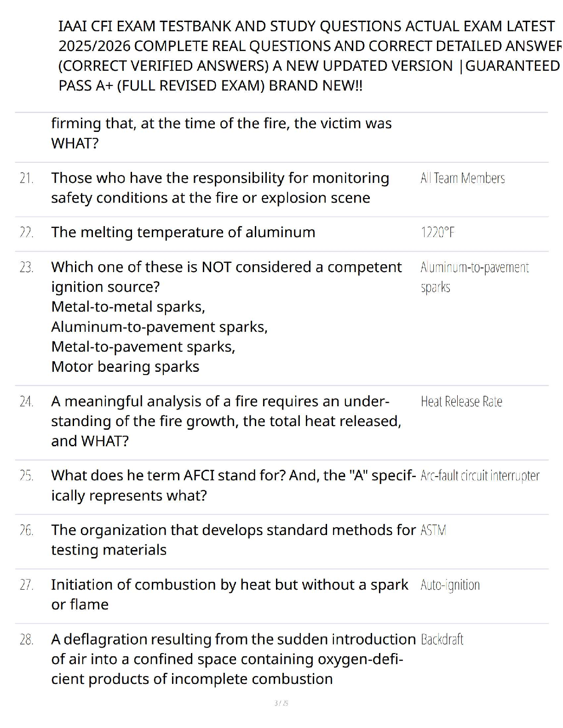This screenshot has height=728, width=563.
Task: Click the '1220°F' answer text
Action: pos(437,233)
